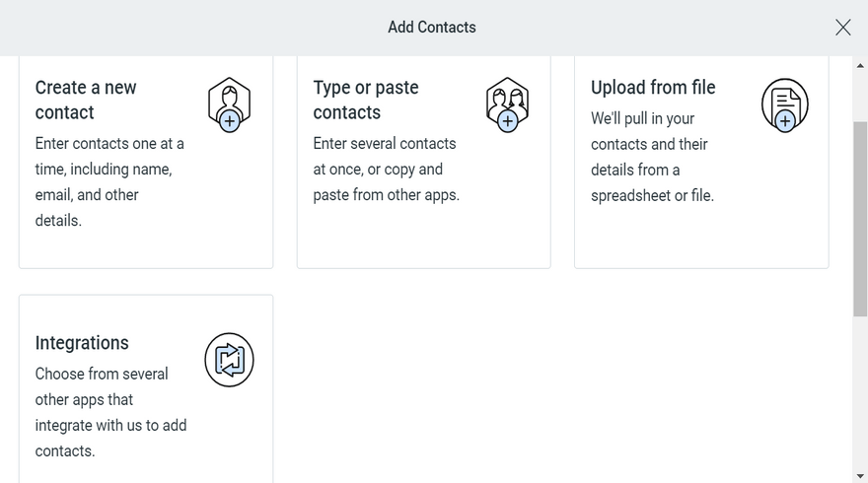The image size is (868, 483).
Task: Click the scrollbar down arrow
Action: [x=860, y=476]
